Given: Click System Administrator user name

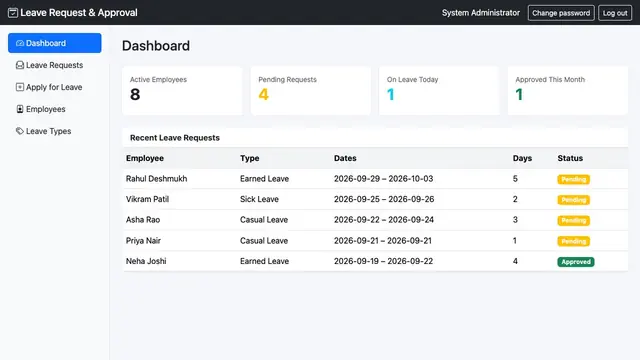Looking at the screenshot, I should tap(481, 13).
